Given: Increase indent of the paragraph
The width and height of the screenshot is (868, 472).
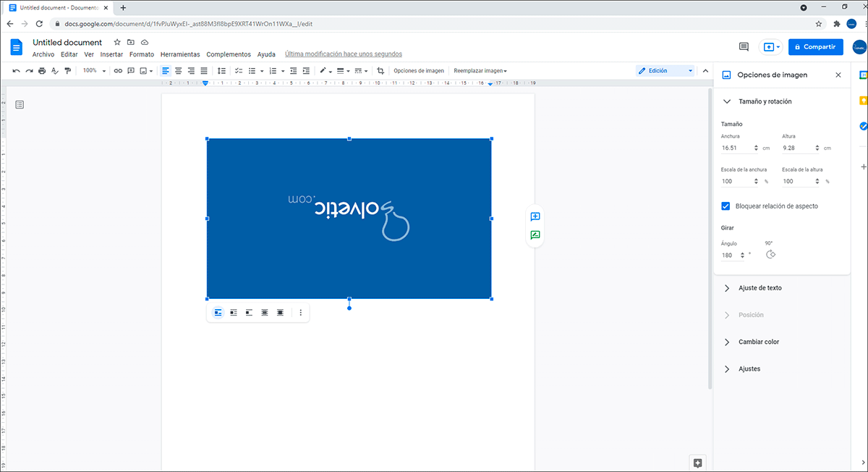Looking at the screenshot, I should point(306,71).
